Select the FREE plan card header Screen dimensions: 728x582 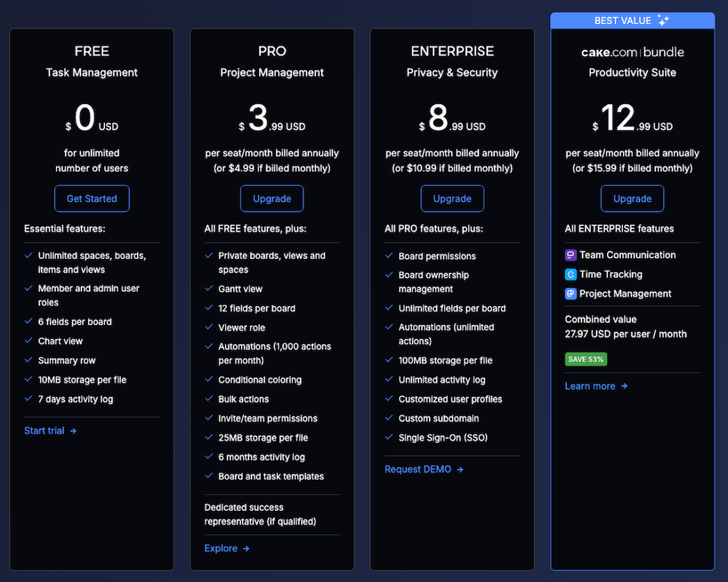tap(91, 51)
